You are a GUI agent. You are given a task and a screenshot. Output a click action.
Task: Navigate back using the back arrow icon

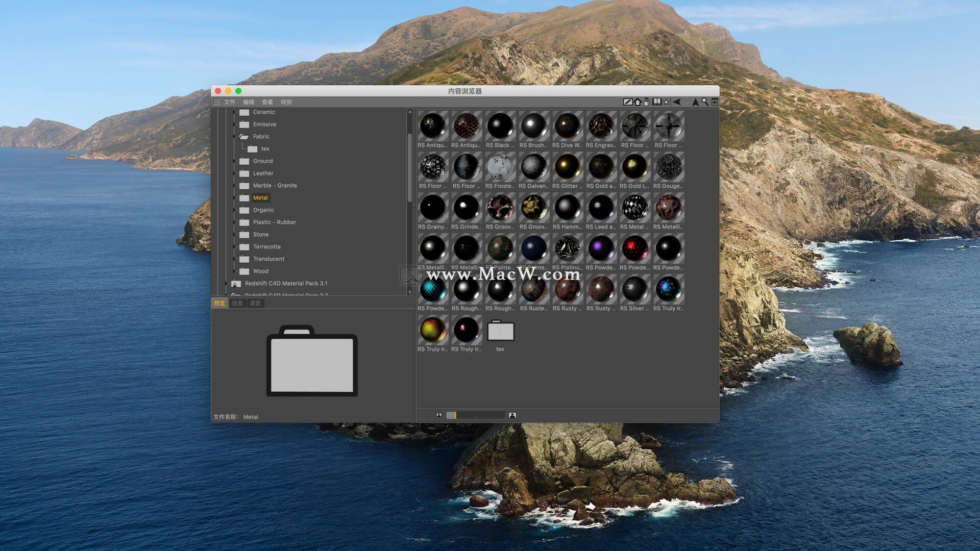pyautogui.click(x=676, y=102)
